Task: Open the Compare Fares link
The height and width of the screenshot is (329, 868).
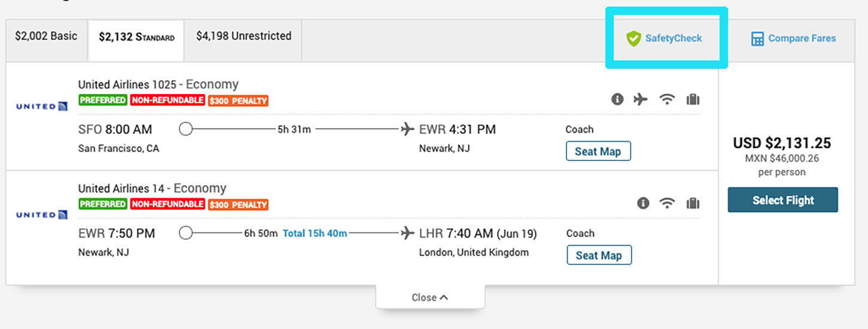Action: pos(802,38)
